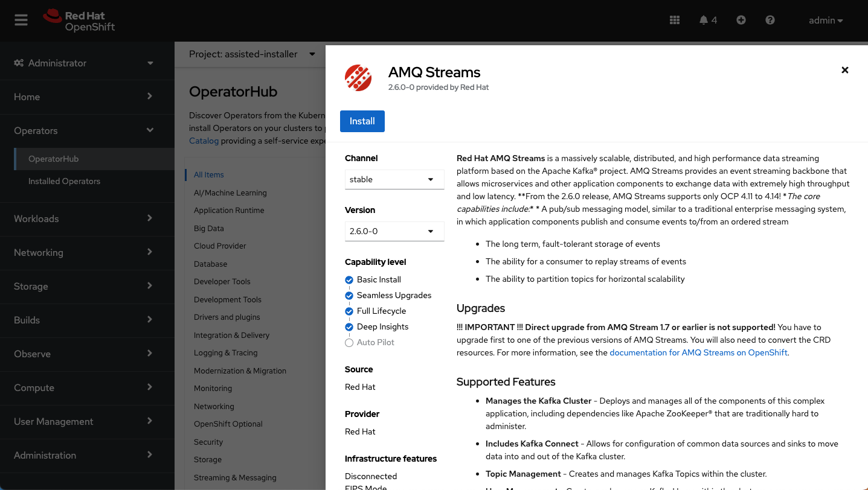This screenshot has height=490, width=868.
Task: Open the Version 2.6.0-0 dropdown
Action: [394, 231]
